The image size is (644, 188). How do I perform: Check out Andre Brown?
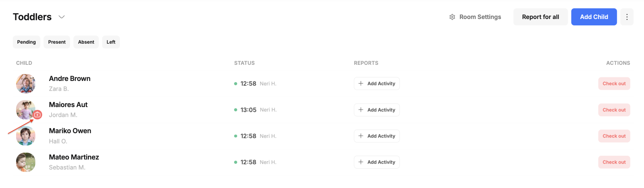pyautogui.click(x=614, y=83)
